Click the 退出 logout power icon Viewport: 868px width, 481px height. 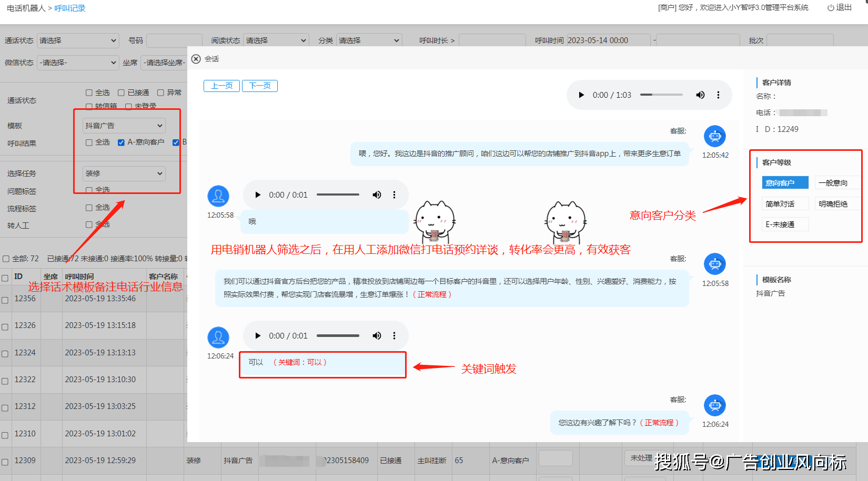point(831,8)
